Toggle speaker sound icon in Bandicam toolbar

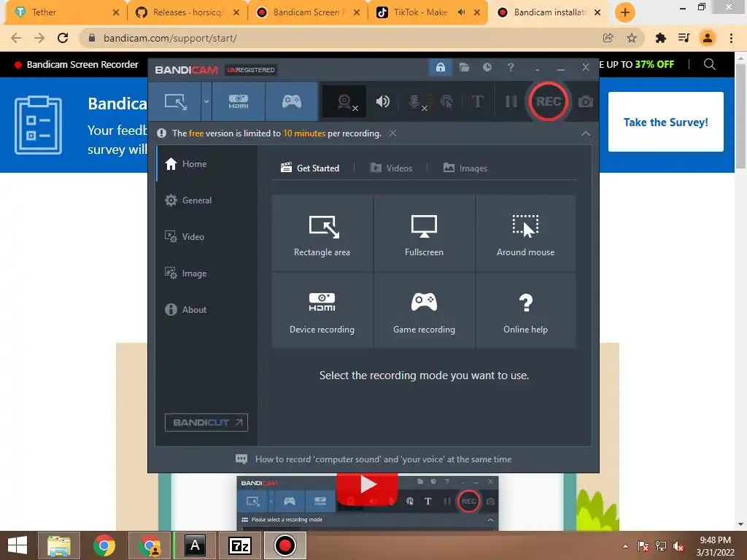pos(382,101)
